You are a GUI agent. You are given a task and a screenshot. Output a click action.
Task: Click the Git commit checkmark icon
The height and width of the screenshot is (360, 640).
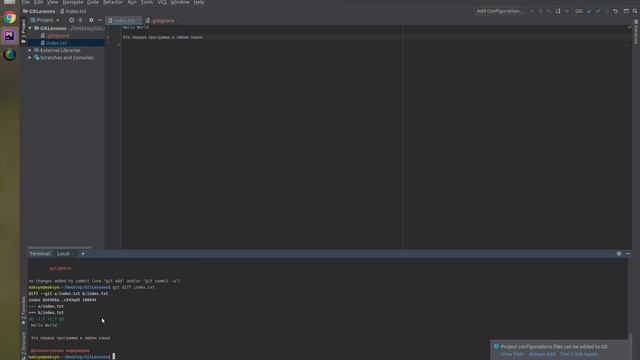pyautogui.click(x=598, y=11)
